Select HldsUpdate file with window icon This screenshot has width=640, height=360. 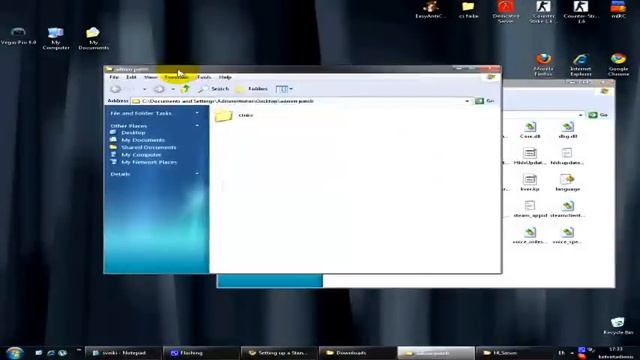[530, 157]
